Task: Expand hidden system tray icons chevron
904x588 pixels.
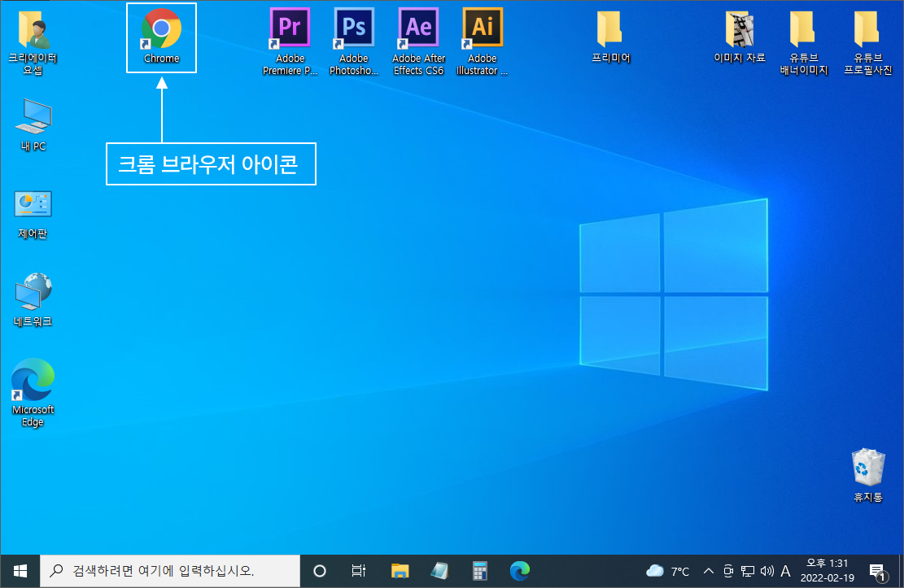Action: pyautogui.click(x=709, y=571)
